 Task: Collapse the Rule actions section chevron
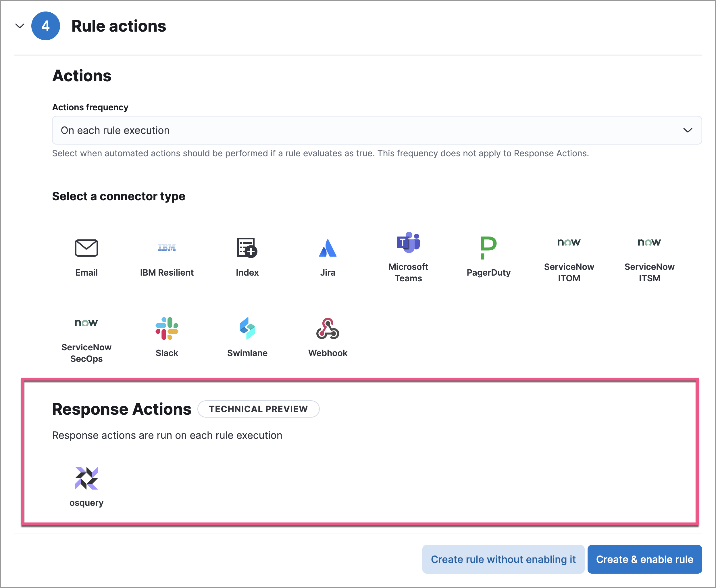pyautogui.click(x=20, y=26)
